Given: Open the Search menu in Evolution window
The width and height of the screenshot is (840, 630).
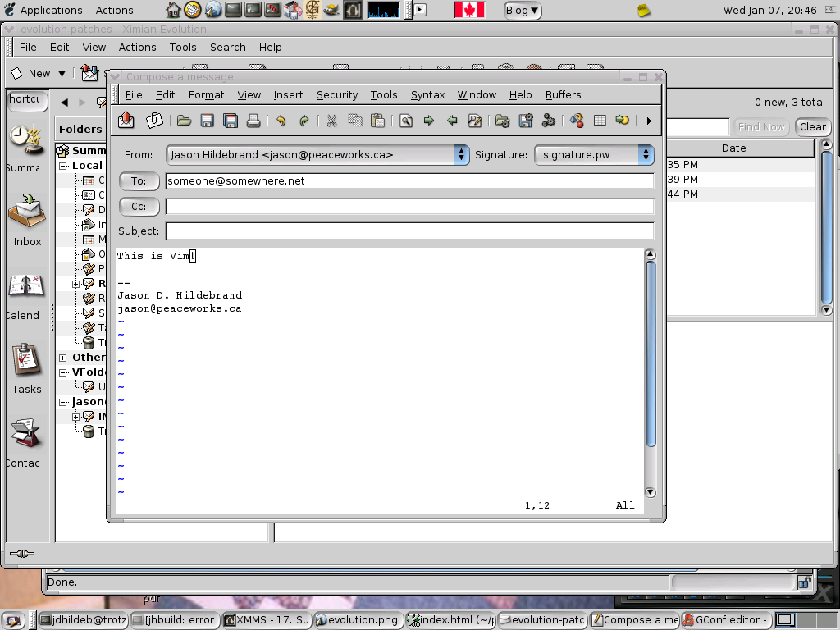Looking at the screenshot, I should 228,47.
